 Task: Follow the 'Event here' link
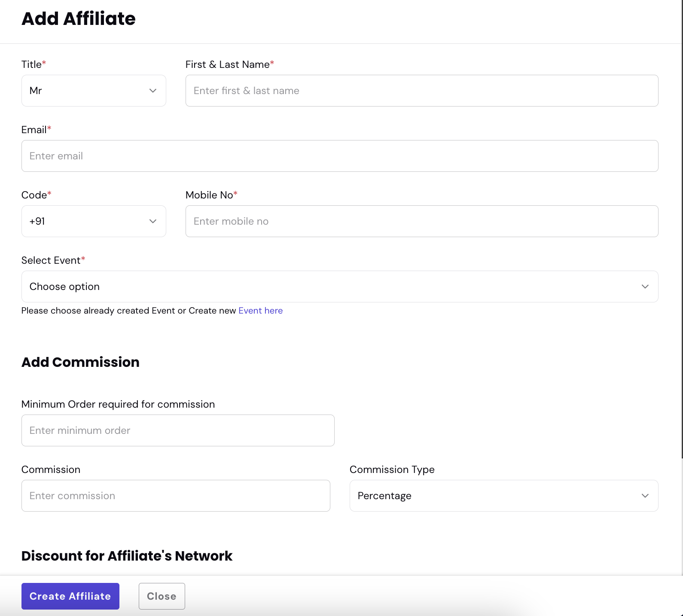260,311
